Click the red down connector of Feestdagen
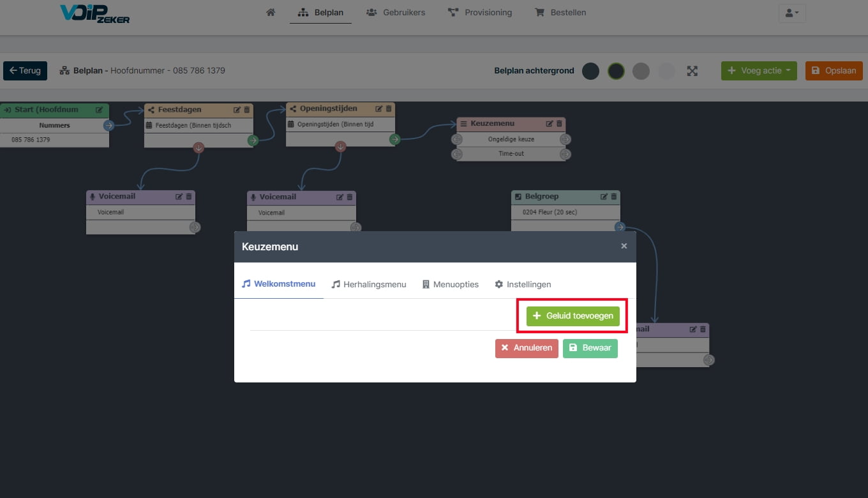Screen dimensions: 868x498 tap(198, 147)
